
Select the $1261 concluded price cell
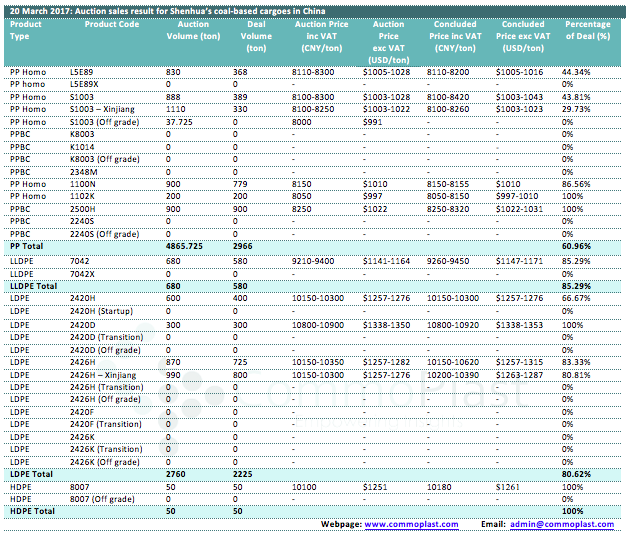[x=507, y=486]
